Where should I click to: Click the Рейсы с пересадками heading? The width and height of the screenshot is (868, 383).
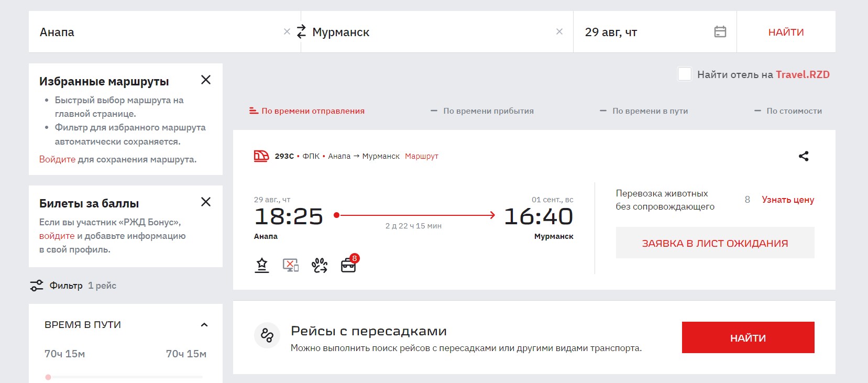point(369,331)
